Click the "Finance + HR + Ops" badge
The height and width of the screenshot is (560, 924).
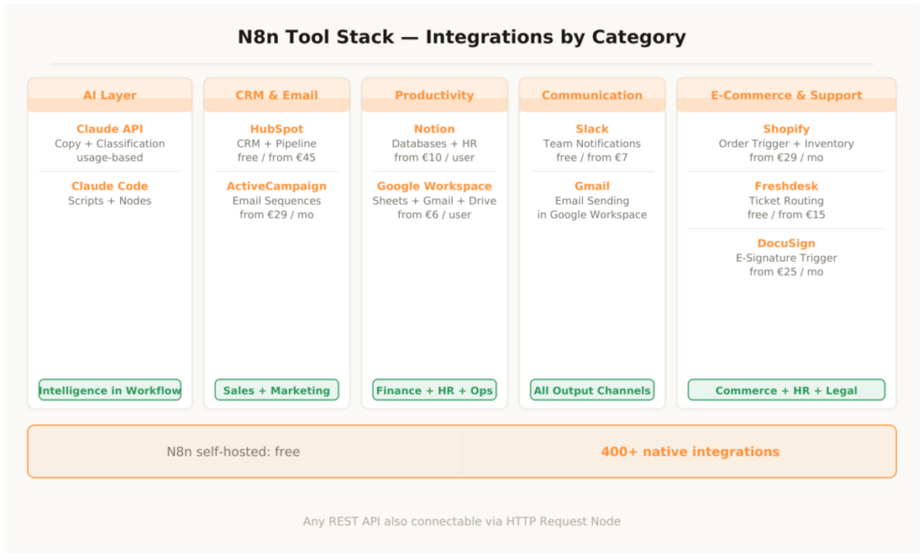(434, 390)
